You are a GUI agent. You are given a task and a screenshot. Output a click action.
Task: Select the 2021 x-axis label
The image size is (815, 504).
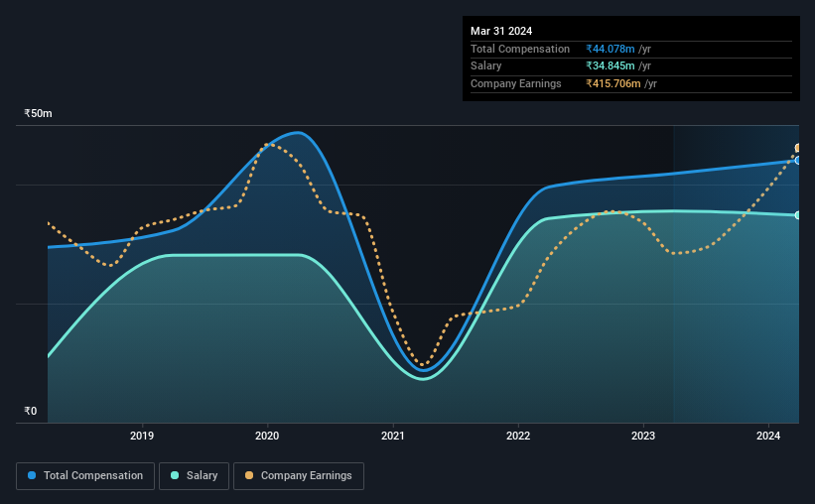tap(392, 436)
